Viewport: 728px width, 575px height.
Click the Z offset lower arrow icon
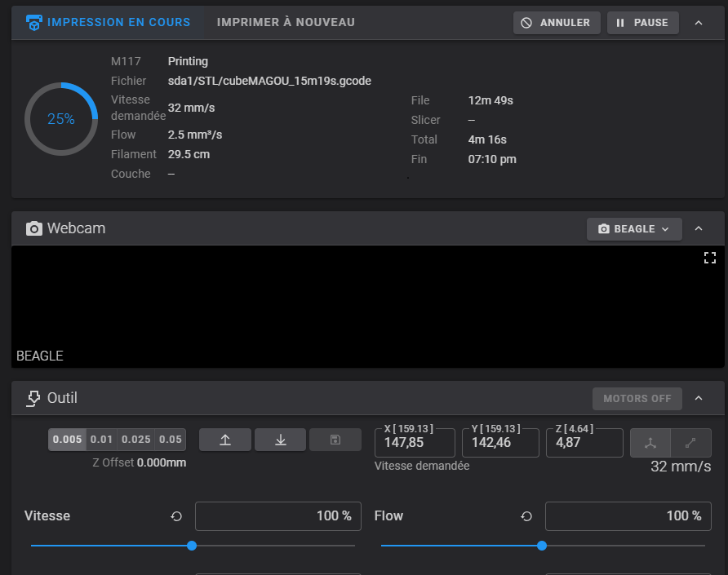click(280, 440)
